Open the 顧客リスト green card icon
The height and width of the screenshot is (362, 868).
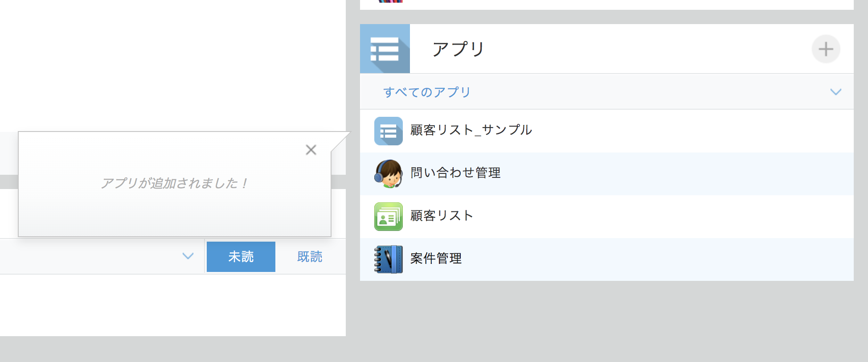click(x=389, y=217)
